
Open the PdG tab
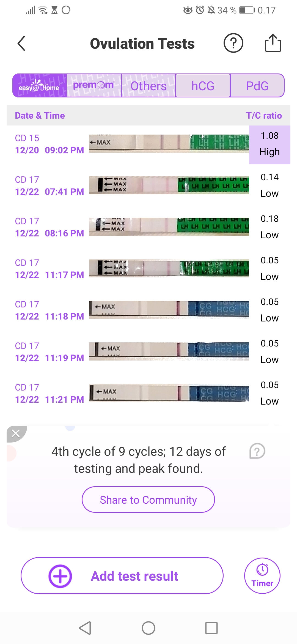coord(257,86)
